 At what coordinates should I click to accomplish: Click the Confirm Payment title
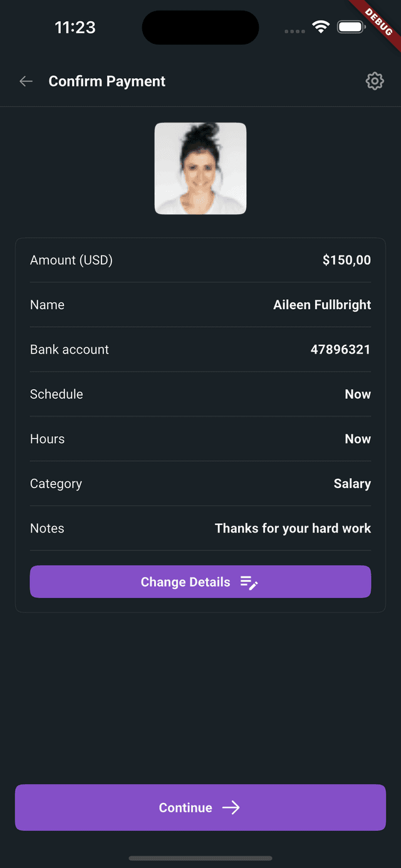[107, 81]
